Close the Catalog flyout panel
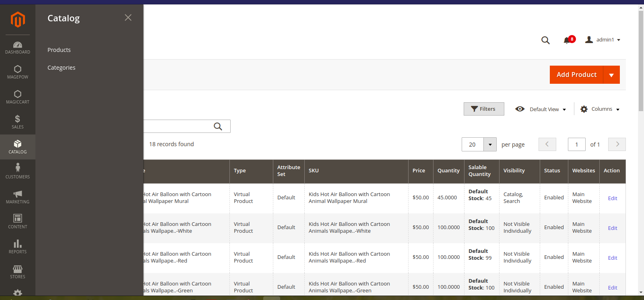This screenshot has height=300, width=644. click(x=128, y=18)
